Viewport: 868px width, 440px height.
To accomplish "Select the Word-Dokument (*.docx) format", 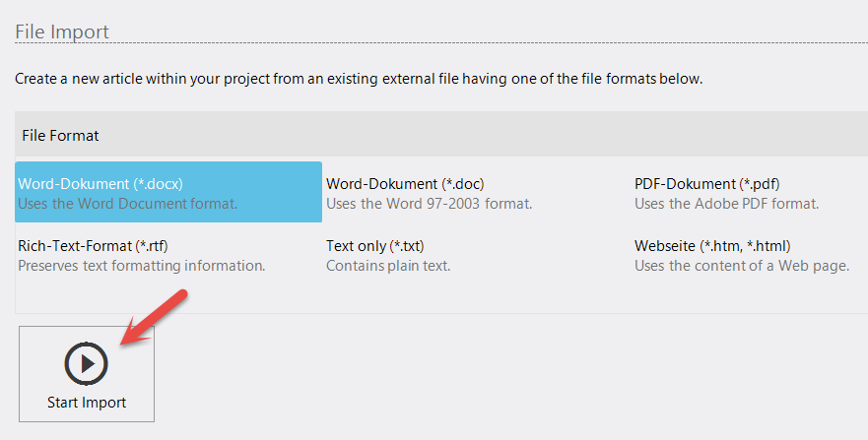I will point(100,184).
